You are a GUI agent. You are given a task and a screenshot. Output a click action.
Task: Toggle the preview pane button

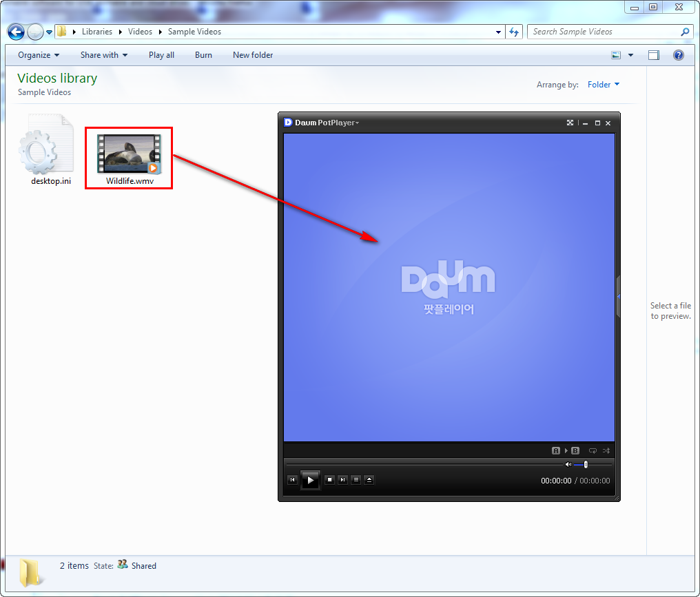654,55
